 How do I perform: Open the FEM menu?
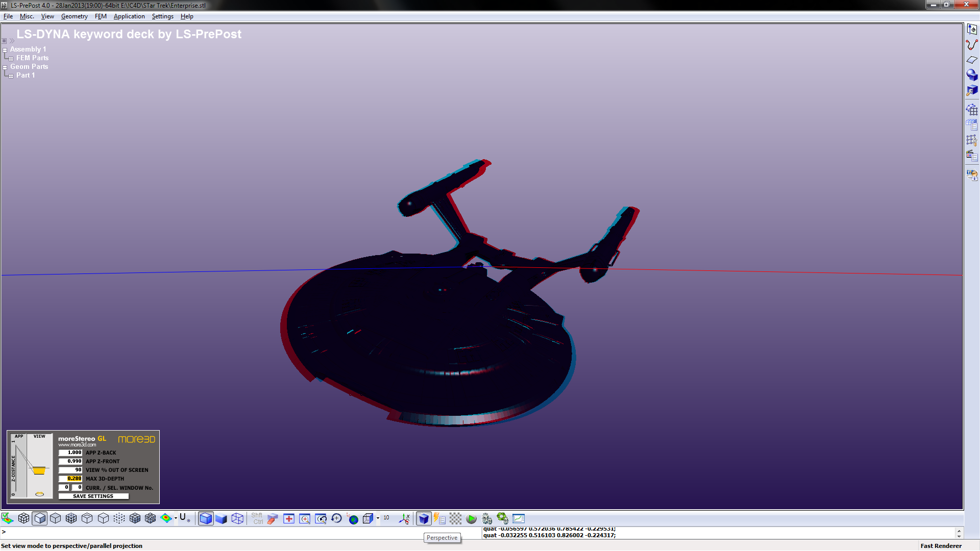click(101, 16)
